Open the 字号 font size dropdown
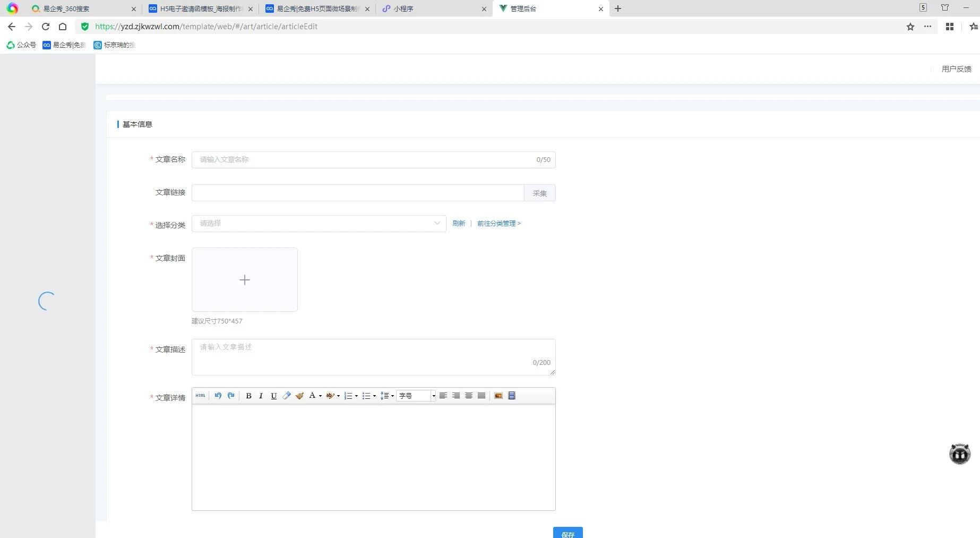 pyautogui.click(x=416, y=396)
